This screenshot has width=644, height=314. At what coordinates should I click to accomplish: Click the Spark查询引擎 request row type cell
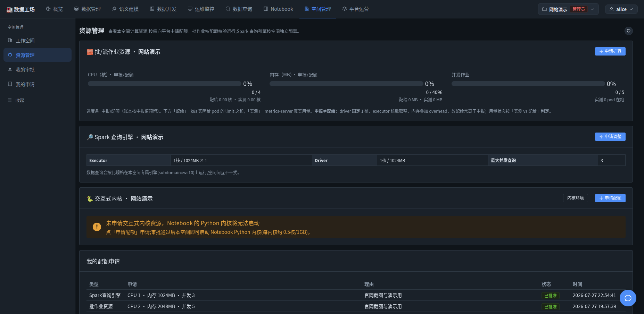[105, 295]
